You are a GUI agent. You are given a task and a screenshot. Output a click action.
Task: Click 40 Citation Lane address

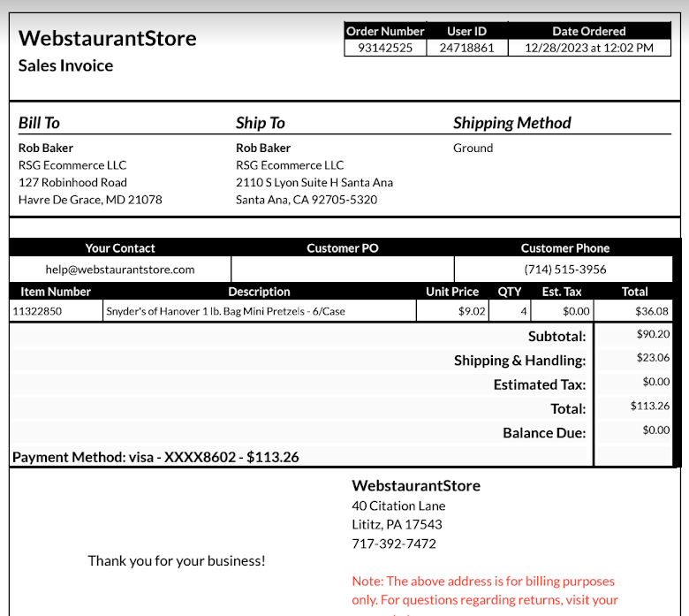coord(398,506)
